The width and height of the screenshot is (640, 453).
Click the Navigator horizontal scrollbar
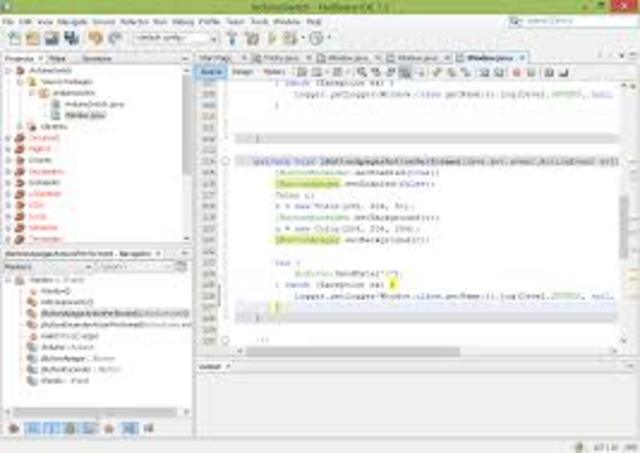tap(96, 412)
